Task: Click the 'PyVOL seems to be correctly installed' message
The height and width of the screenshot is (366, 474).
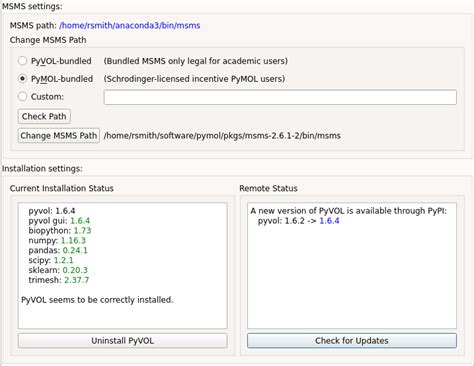Action: point(97,300)
